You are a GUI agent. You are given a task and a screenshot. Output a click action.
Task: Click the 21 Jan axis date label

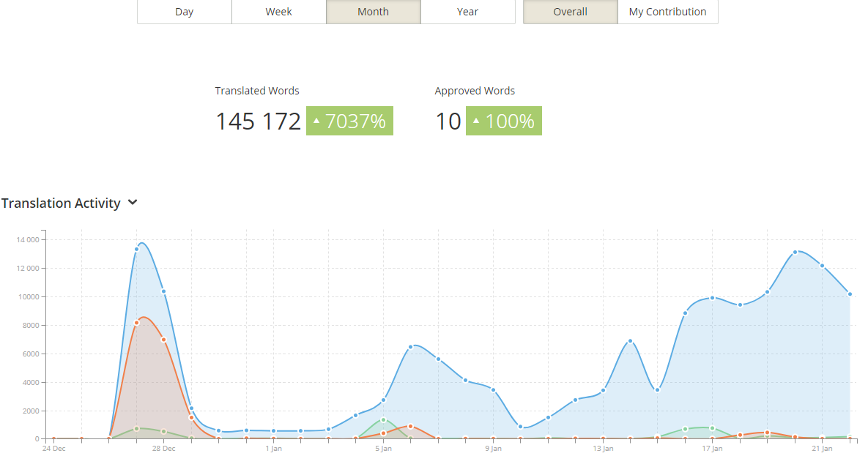pos(822,448)
